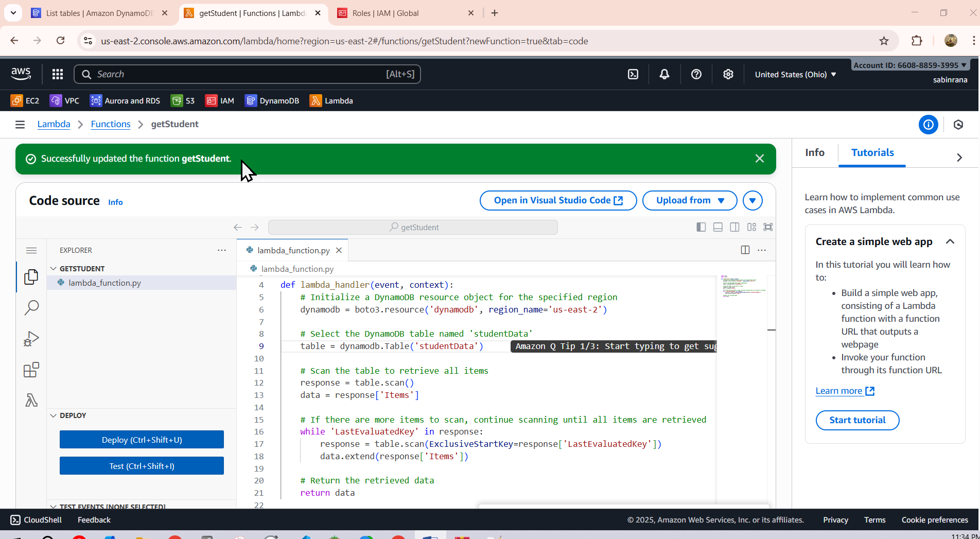
Task: Toggle the secondary side bar layout icon
Action: 735,227
